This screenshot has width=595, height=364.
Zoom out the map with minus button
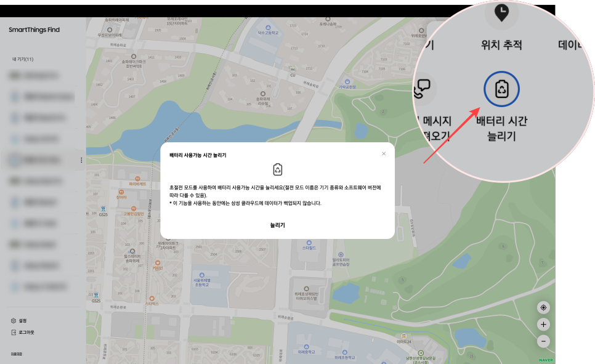click(x=543, y=341)
